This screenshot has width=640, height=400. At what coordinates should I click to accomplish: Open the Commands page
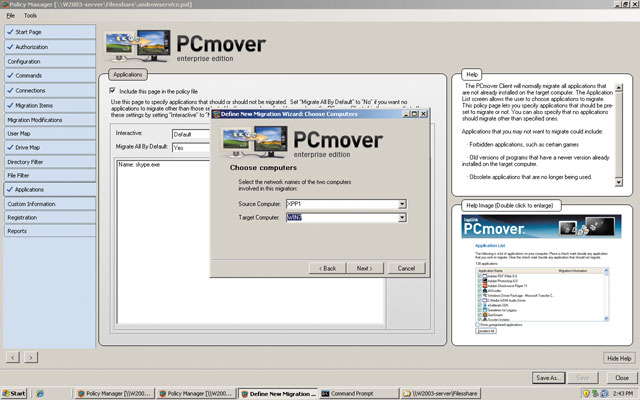coord(50,76)
